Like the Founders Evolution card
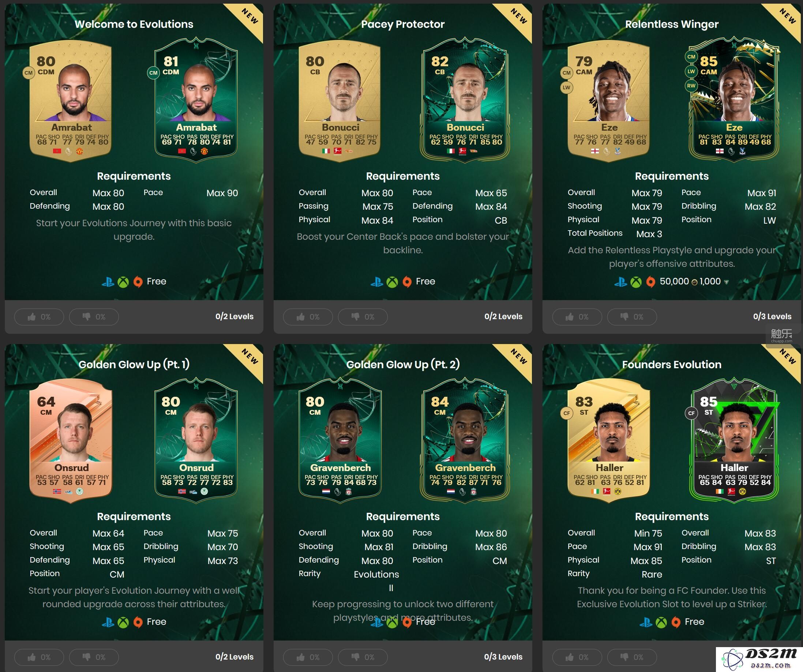Screen dimensions: 803x672 point(577,657)
